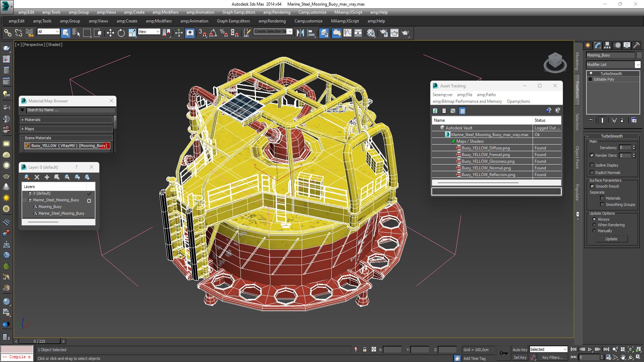Click the Update button in TurboSmooth

click(x=611, y=239)
